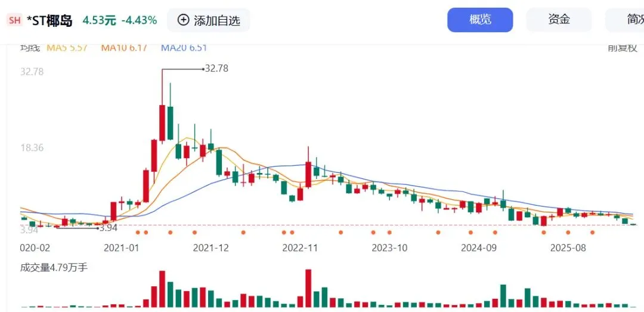Viewport: 644px width, 312px height.
Task: Click the 2021-01 date label on the axis
Action: [x=122, y=248]
